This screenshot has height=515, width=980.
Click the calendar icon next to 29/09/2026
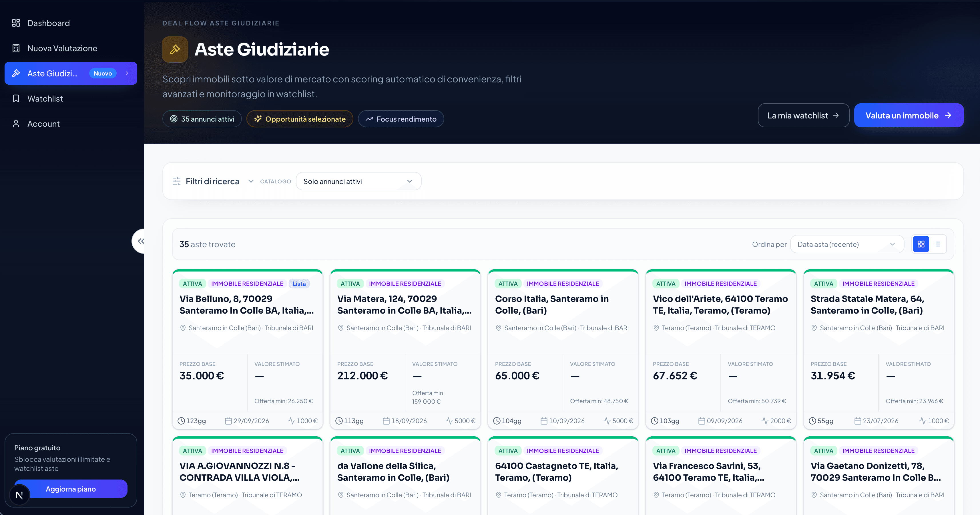click(x=228, y=421)
